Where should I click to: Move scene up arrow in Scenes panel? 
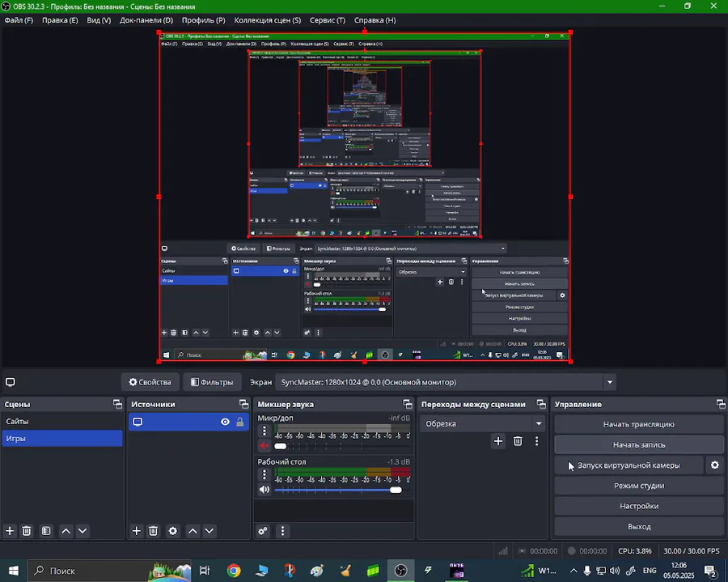(x=66, y=530)
